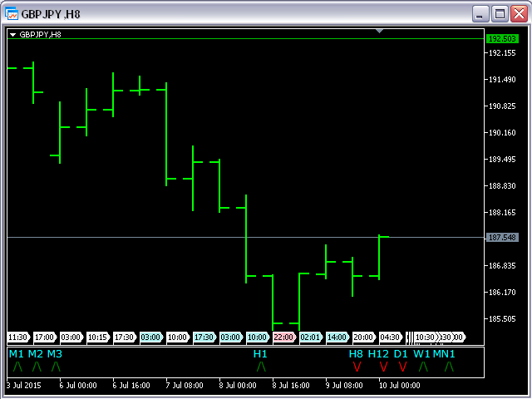Minimize the GBPJPY,H8 chart window
The image size is (532, 399).
[x=480, y=14]
